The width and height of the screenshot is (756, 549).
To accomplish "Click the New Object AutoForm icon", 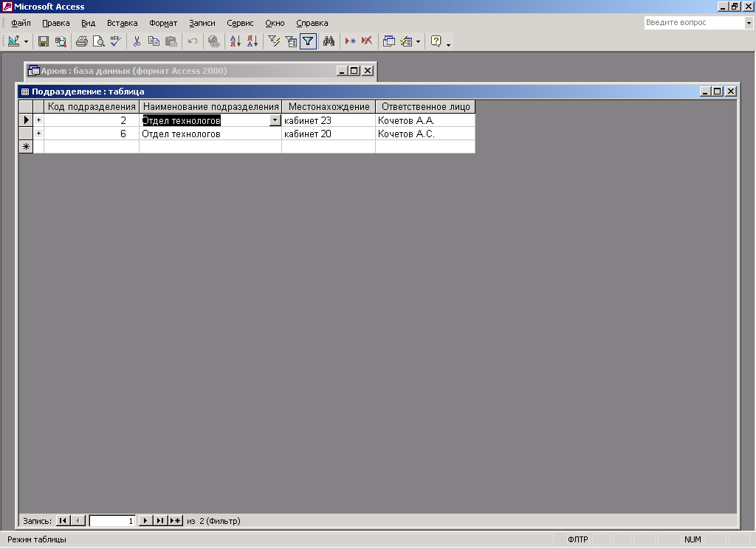I will click(407, 41).
